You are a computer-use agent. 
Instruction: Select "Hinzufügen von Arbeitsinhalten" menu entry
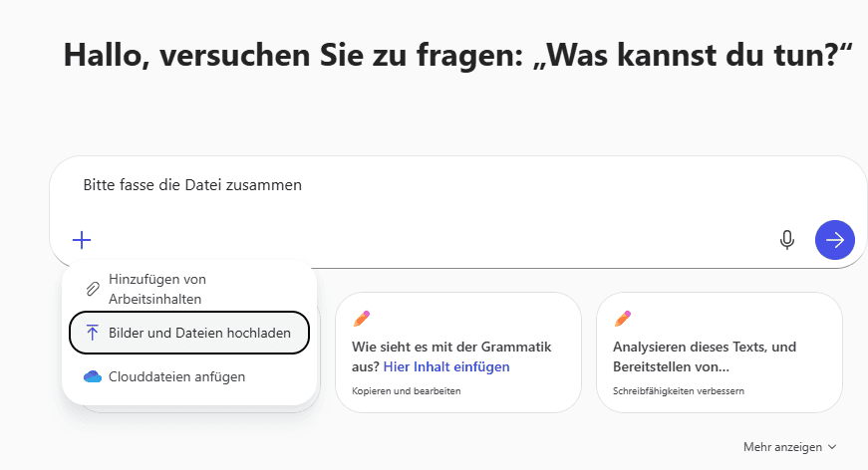157,288
